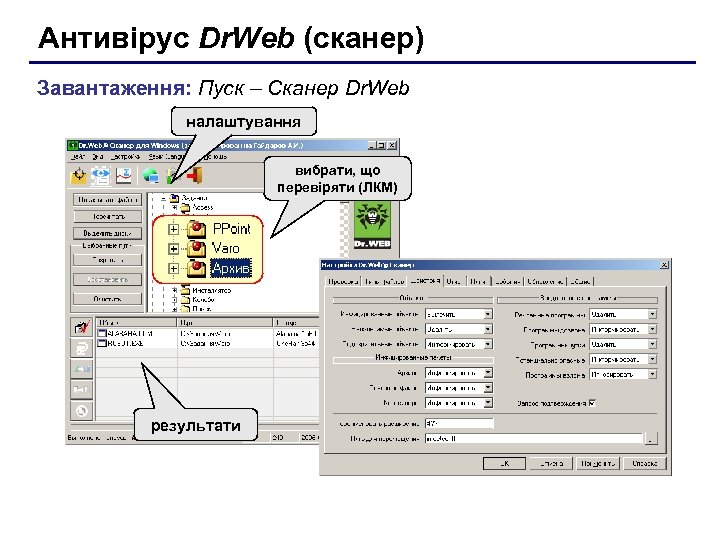Switch to the Обновление settings tab
Viewport: 720px width, 540px height.
[545, 281]
